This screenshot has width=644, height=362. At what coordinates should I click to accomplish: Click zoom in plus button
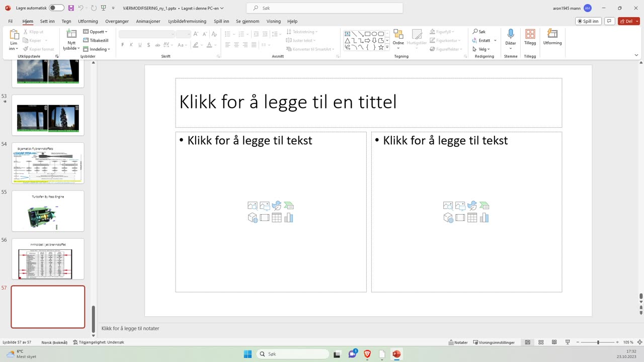617,342
